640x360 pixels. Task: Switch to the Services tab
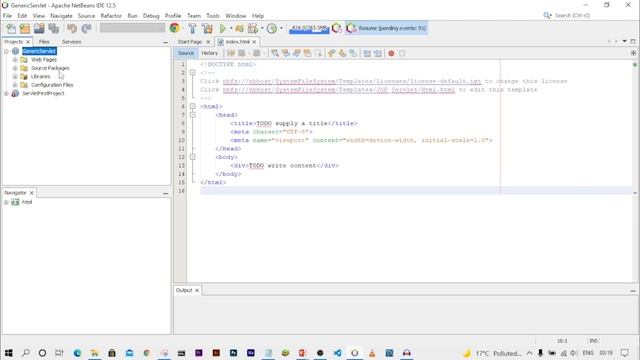click(71, 42)
